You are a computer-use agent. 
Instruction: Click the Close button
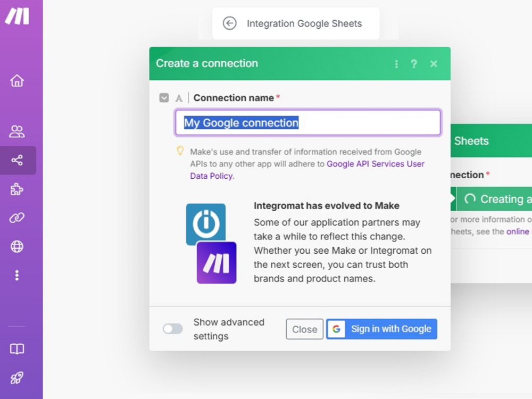click(x=304, y=329)
